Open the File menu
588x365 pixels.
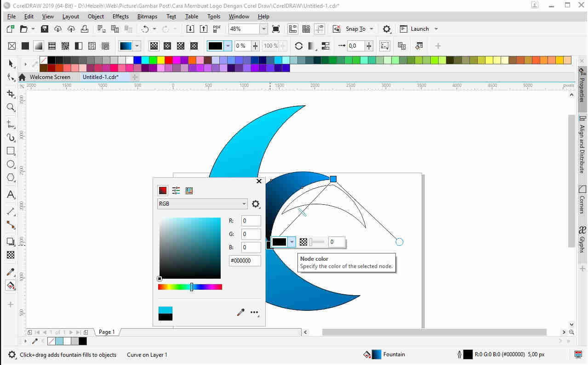click(11, 16)
